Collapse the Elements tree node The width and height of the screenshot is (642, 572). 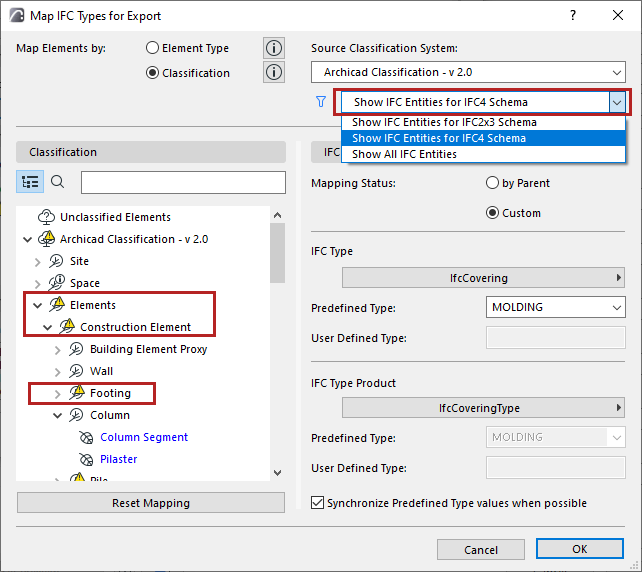(x=38, y=305)
